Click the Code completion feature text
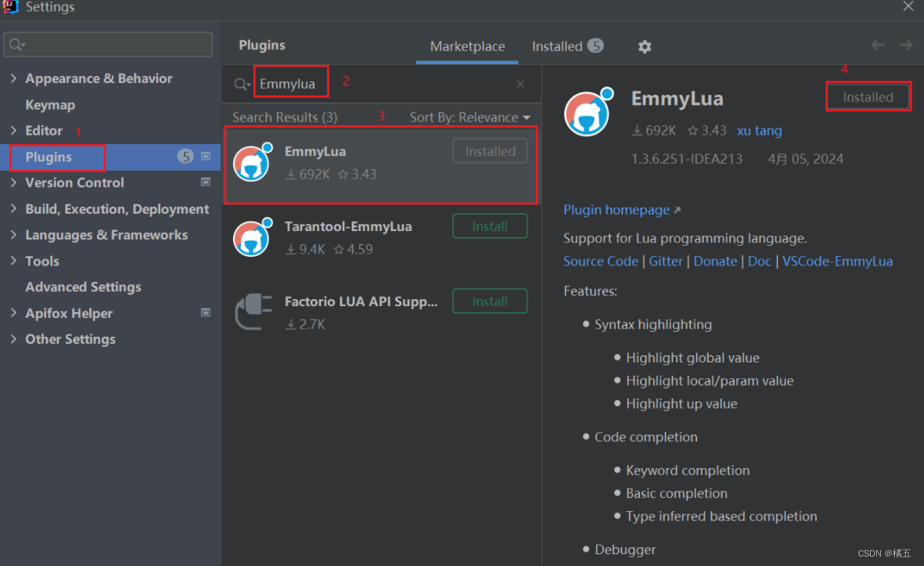Screen dimensions: 924x566 coord(645,437)
